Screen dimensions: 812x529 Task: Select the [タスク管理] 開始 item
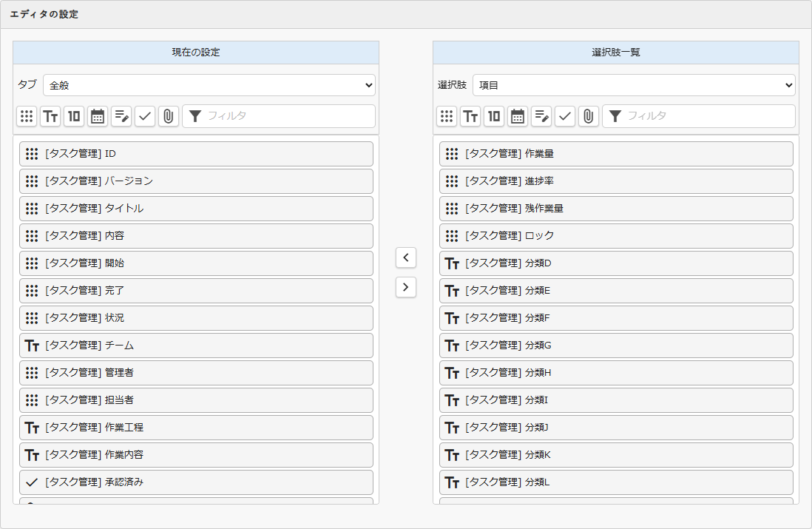(196, 263)
